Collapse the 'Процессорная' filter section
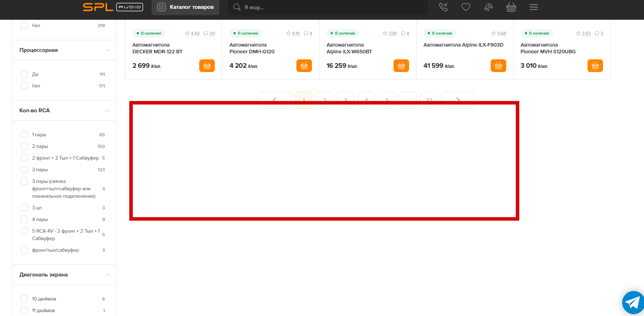The height and width of the screenshot is (316, 644). tap(107, 50)
